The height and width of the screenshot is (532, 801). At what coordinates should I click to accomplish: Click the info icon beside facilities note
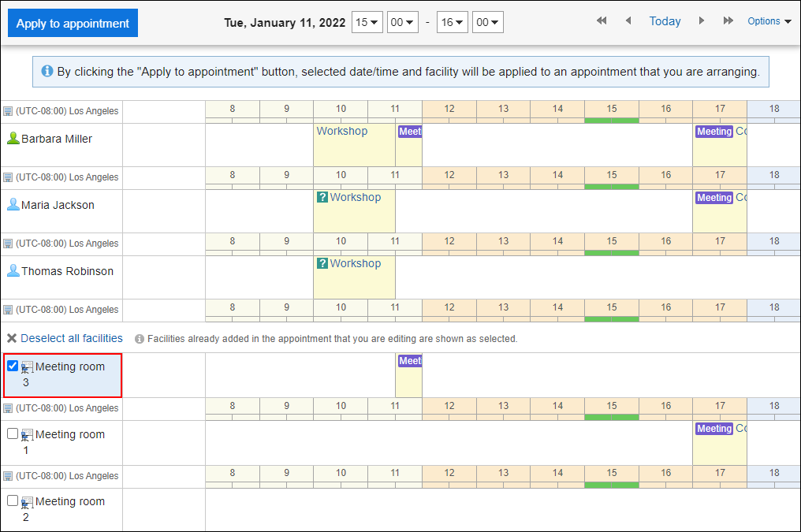click(139, 339)
